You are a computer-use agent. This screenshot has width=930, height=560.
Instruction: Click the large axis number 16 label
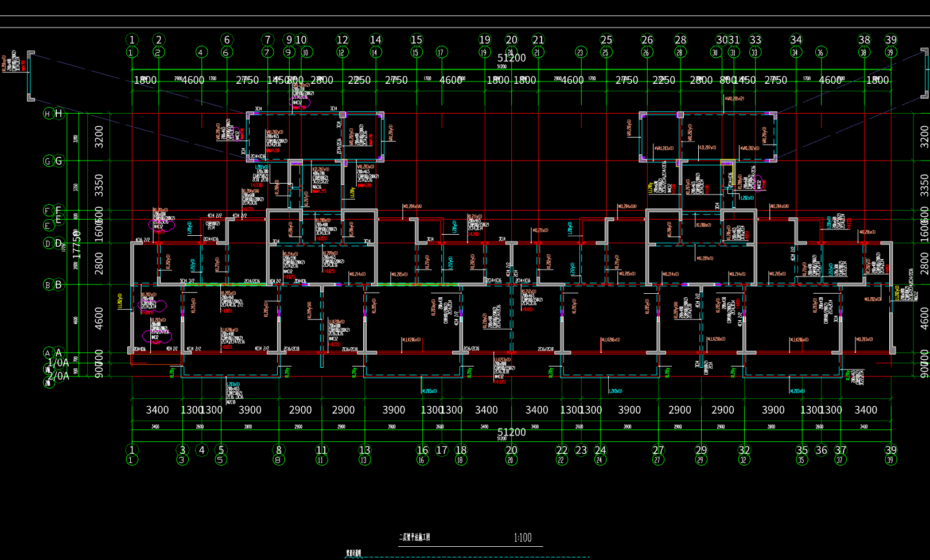click(x=423, y=450)
